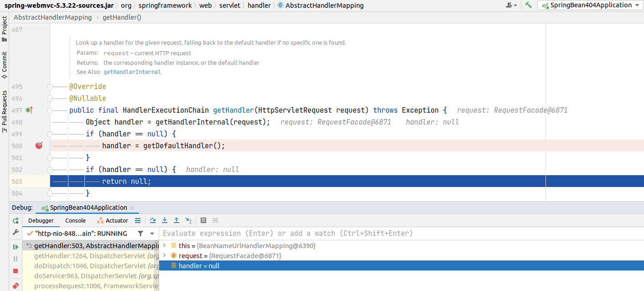Click the Pause Program icon
Screen dimensions: 644x291
pyautogui.click(x=16, y=259)
